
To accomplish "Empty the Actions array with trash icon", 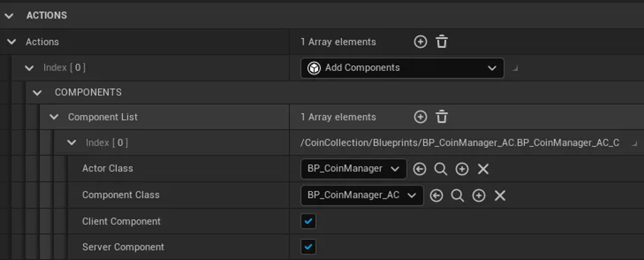I will coord(442,42).
